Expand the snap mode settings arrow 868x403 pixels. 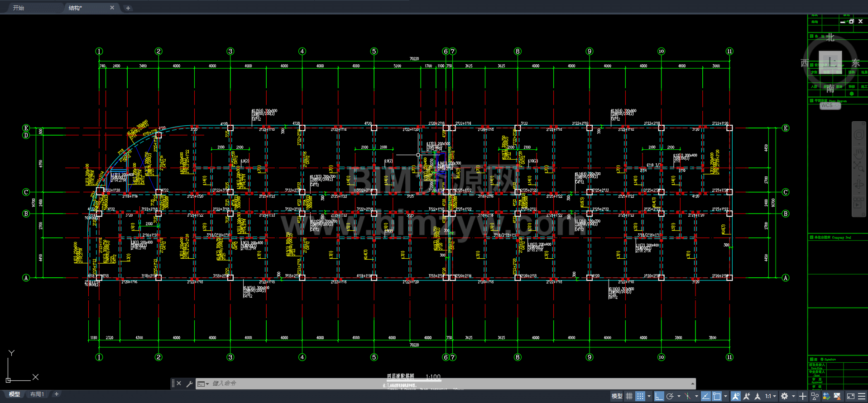tap(649, 396)
